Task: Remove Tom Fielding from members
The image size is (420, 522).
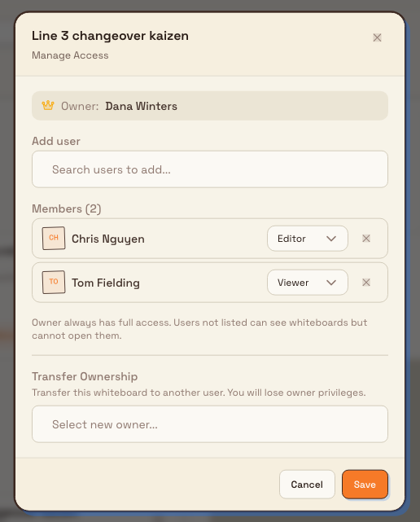Action: tap(366, 283)
